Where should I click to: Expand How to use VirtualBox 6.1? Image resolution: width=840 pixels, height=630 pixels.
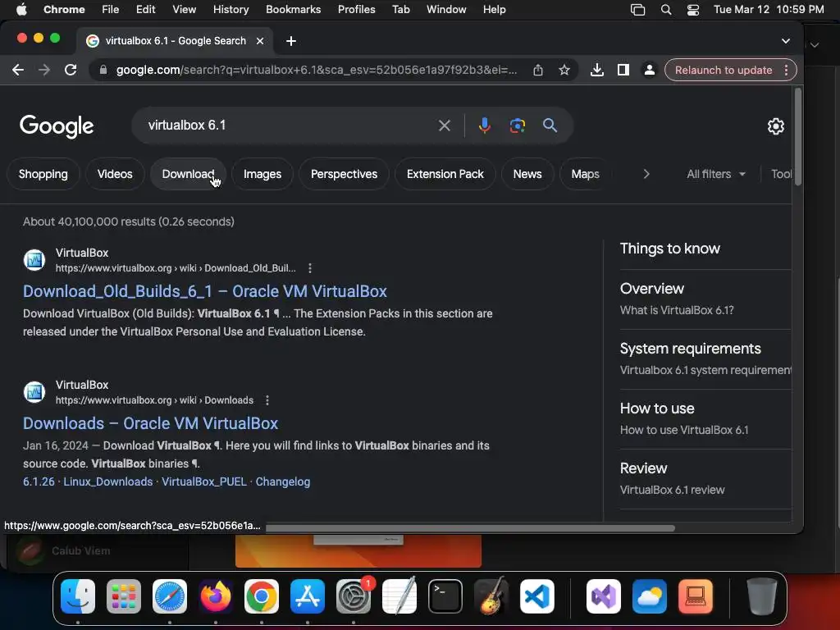point(705,419)
